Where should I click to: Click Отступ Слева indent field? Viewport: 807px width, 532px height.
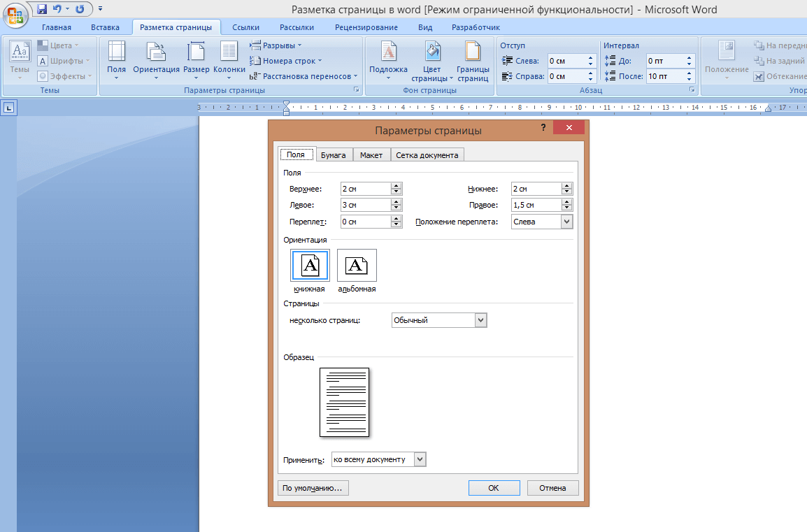pyautogui.click(x=566, y=61)
